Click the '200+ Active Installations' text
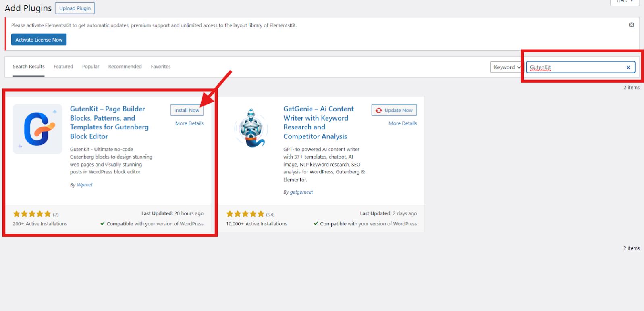The width and height of the screenshot is (644, 311). point(40,224)
